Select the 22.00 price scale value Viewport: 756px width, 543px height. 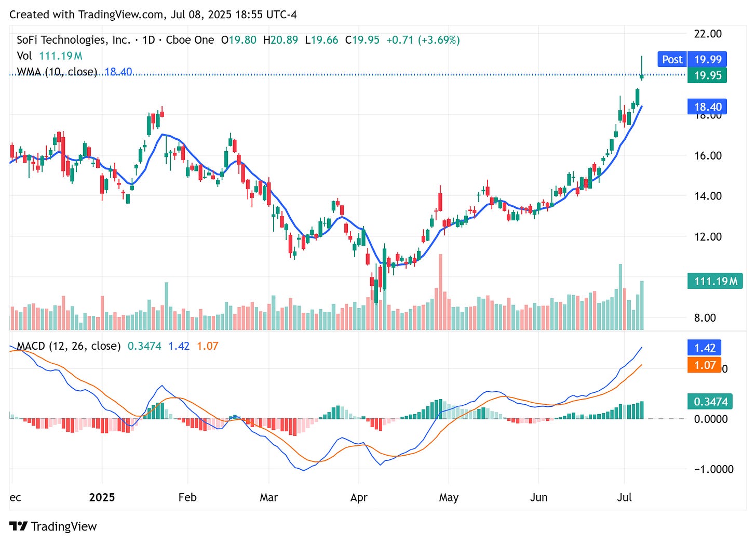(707, 33)
